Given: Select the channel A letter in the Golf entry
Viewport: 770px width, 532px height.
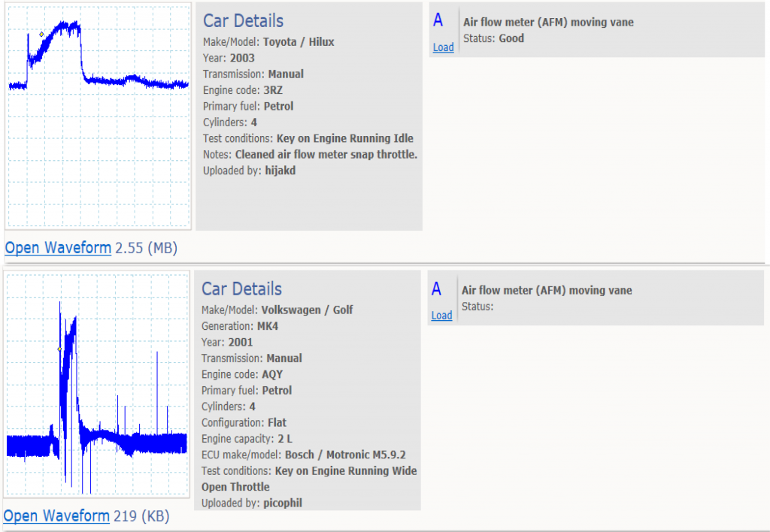Looking at the screenshot, I should (436, 289).
